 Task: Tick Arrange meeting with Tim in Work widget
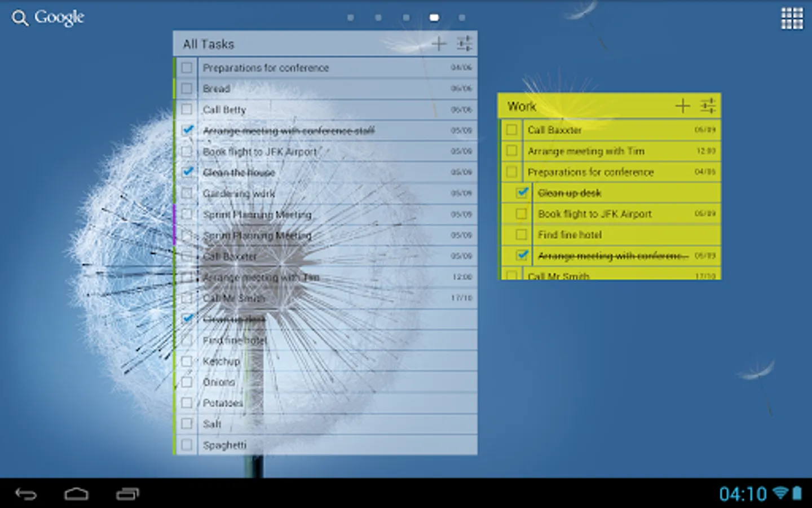pyautogui.click(x=511, y=151)
